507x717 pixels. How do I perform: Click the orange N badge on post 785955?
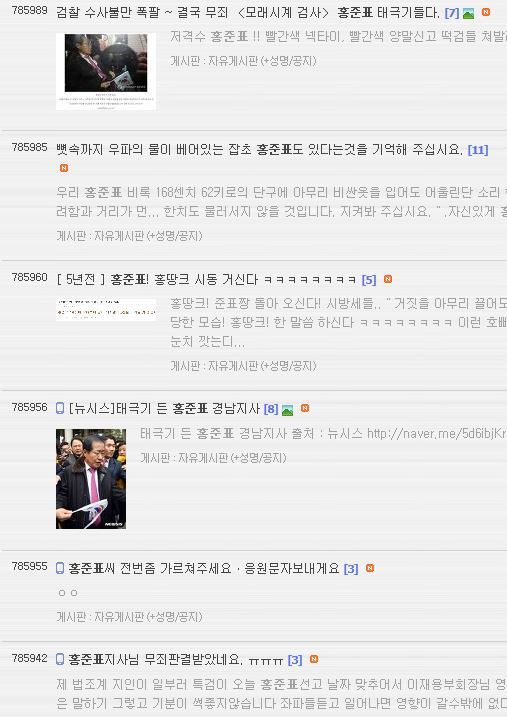click(370, 568)
